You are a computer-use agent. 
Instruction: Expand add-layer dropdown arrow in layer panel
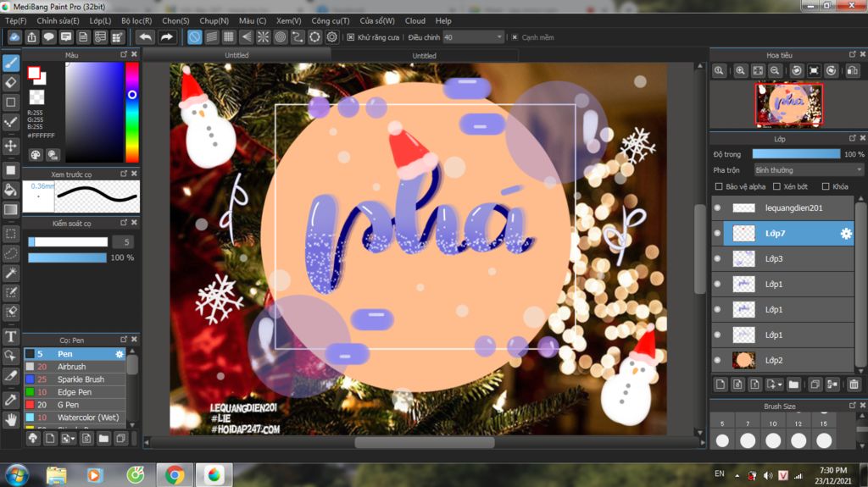click(780, 384)
